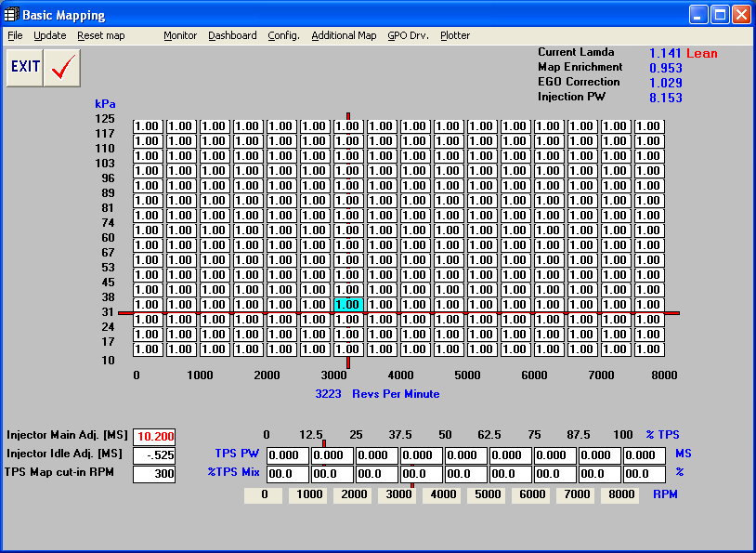This screenshot has height=553, width=756.
Task: Maximize the Basic Mapping window
Action: point(720,15)
